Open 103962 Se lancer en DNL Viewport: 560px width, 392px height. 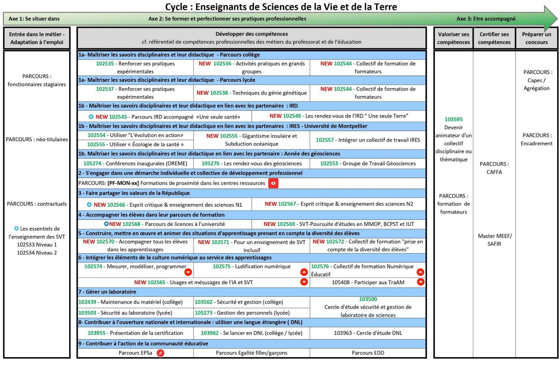252,333
